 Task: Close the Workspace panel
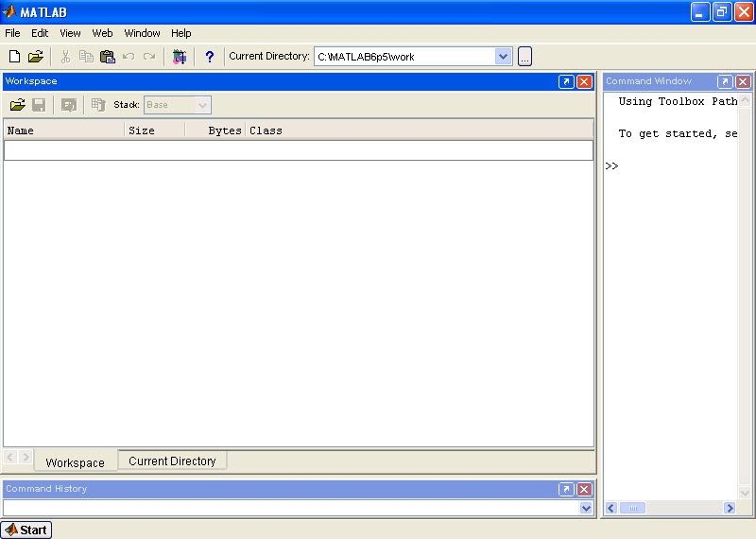click(584, 81)
